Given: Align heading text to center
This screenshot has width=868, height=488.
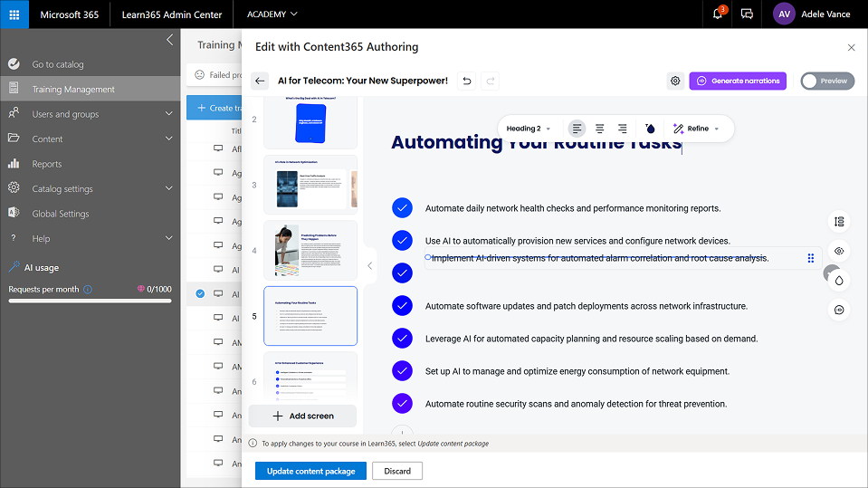Looking at the screenshot, I should (599, 129).
